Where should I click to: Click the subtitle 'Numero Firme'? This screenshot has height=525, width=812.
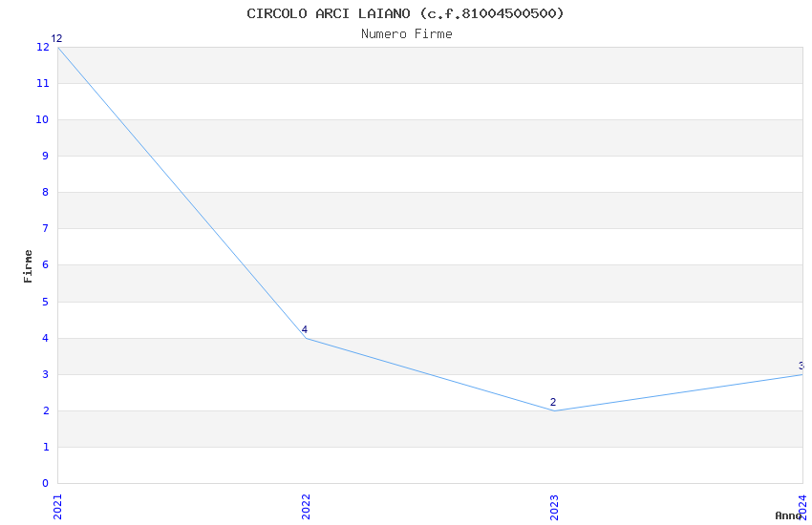click(407, 34)
